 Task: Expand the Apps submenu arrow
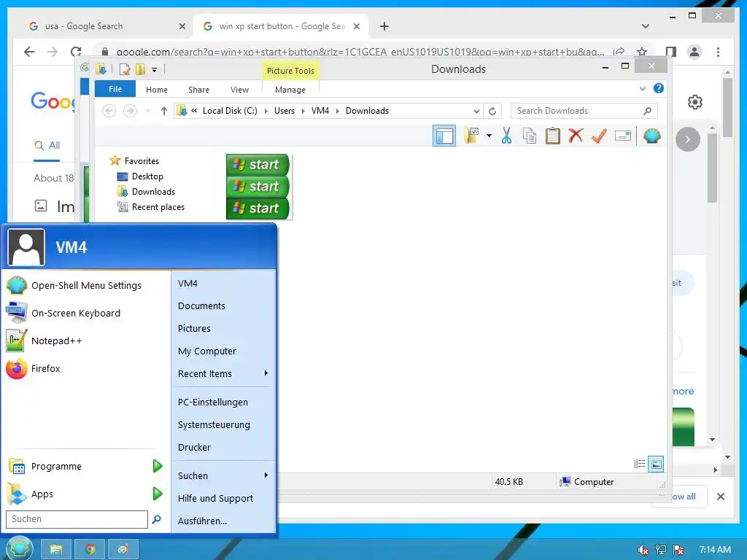tap(158, 494)
